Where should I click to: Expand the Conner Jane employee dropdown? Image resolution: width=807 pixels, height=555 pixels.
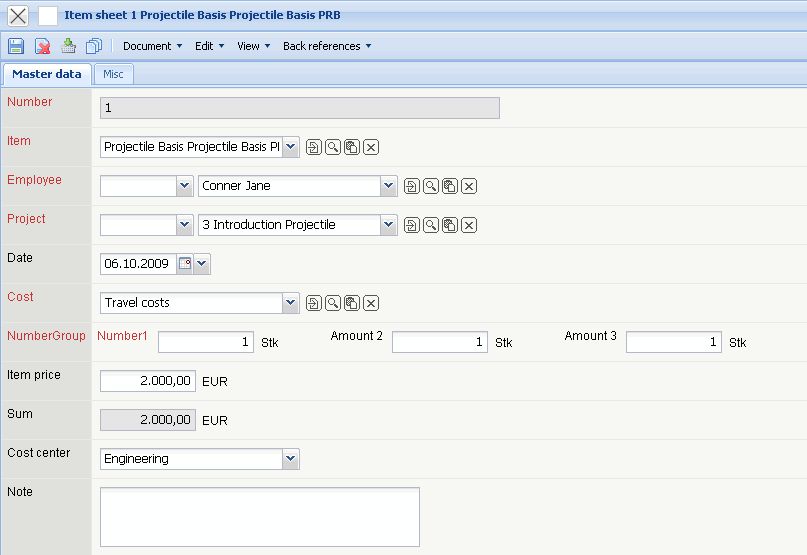click(388, 186)
